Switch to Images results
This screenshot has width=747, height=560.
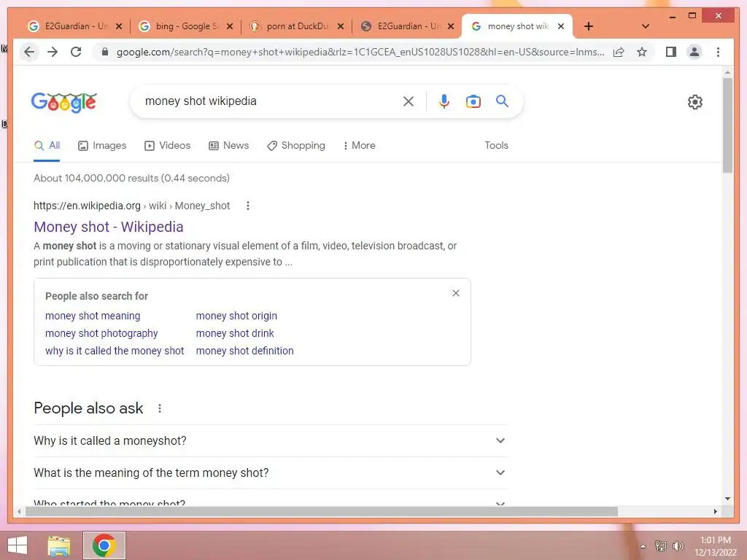[102, 146]
